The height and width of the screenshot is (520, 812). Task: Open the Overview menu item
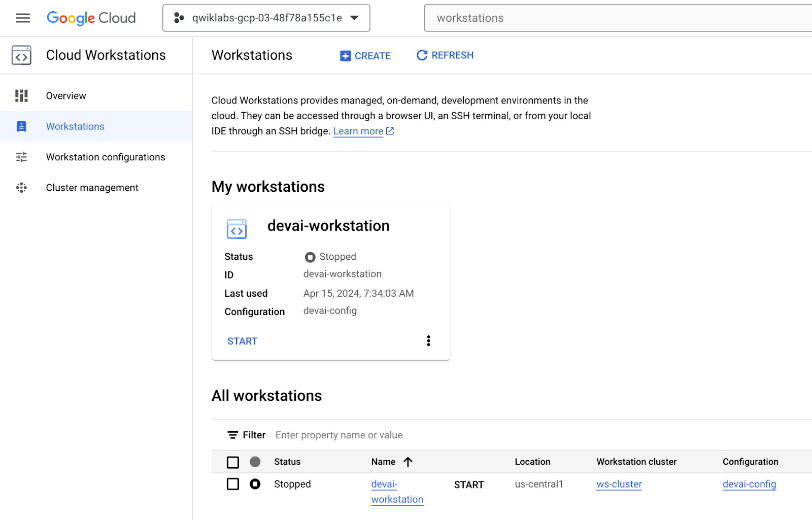(96, 96)
